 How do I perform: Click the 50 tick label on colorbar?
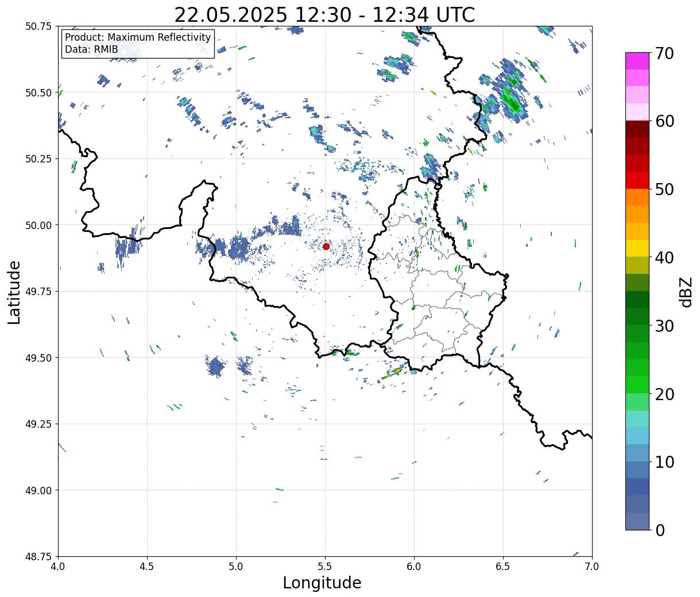coord(664,189)
